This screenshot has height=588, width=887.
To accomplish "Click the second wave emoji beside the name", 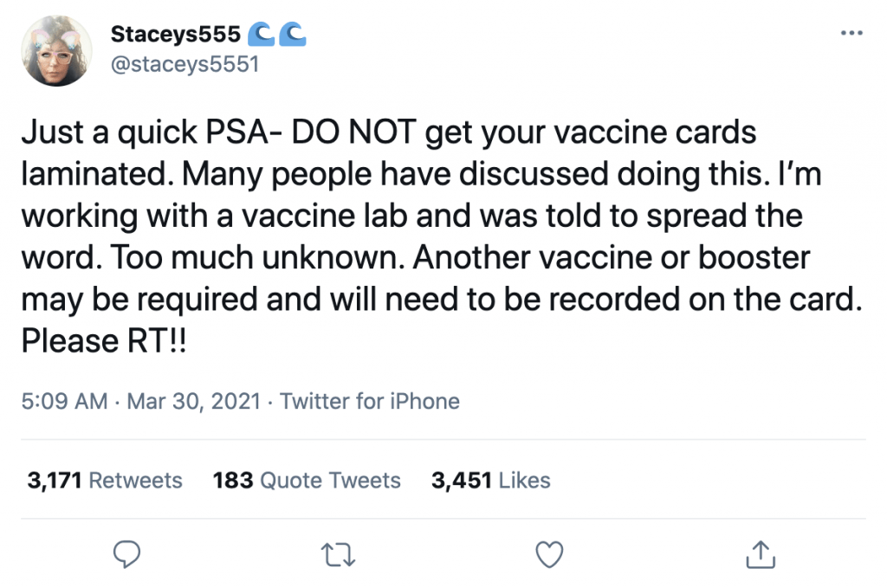I will pos(294,35).
